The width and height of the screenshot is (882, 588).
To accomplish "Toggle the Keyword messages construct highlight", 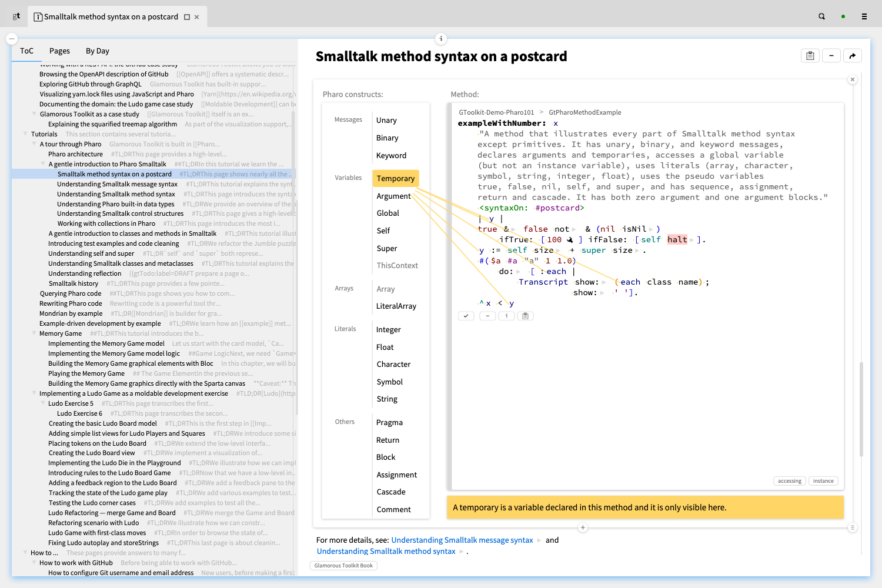I will click(391, 155).
